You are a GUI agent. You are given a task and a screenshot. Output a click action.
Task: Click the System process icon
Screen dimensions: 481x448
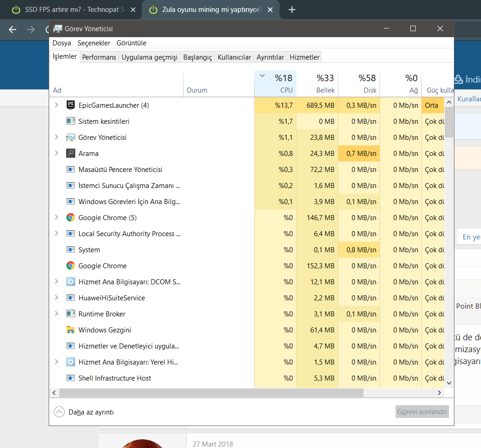tap(71, 249)
